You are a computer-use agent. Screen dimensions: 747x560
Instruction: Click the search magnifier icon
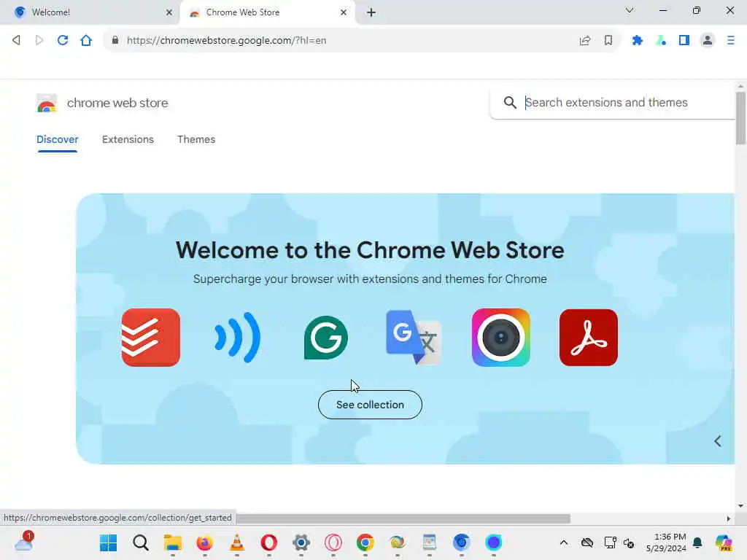(510, 102)
